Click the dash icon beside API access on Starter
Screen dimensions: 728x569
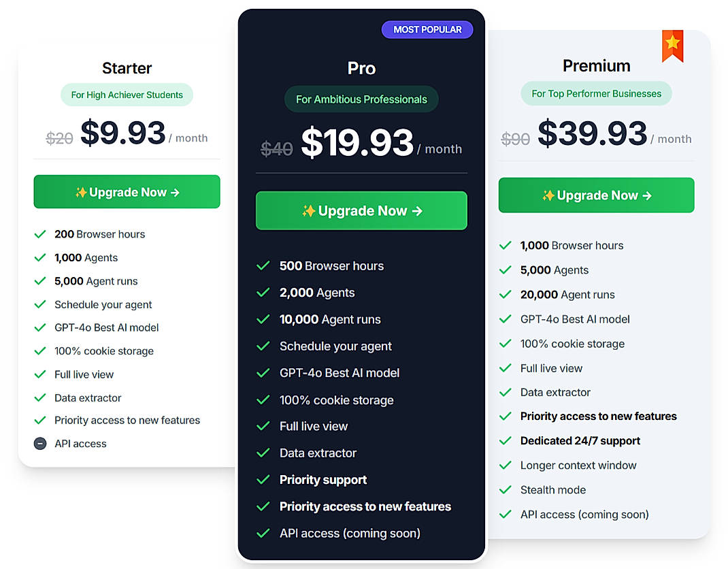[x=40, y=444]
